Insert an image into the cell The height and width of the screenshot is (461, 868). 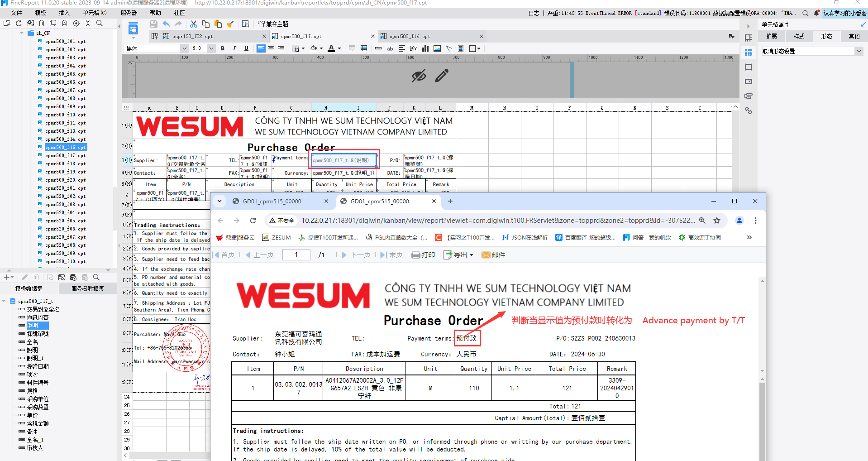point(437,48)
